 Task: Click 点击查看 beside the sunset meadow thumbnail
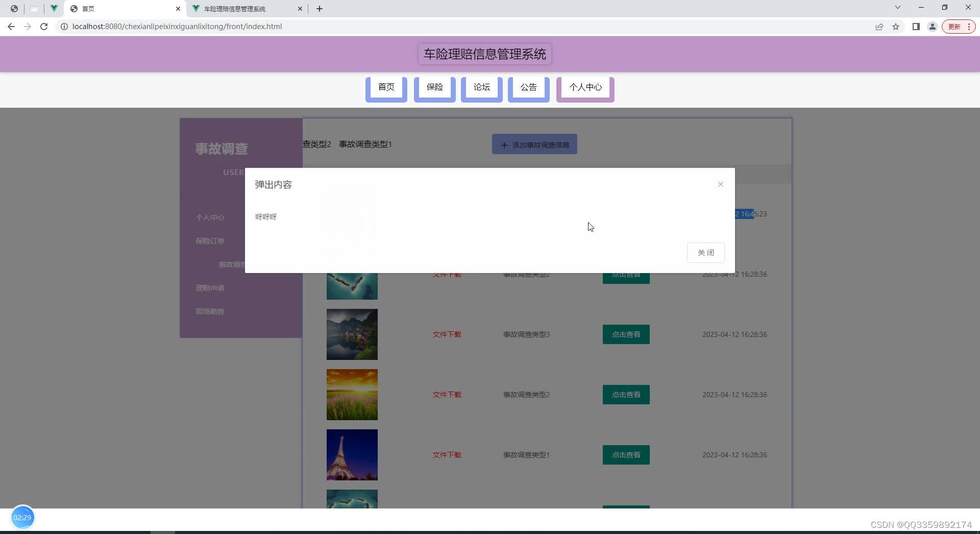(x=626, y=395)
